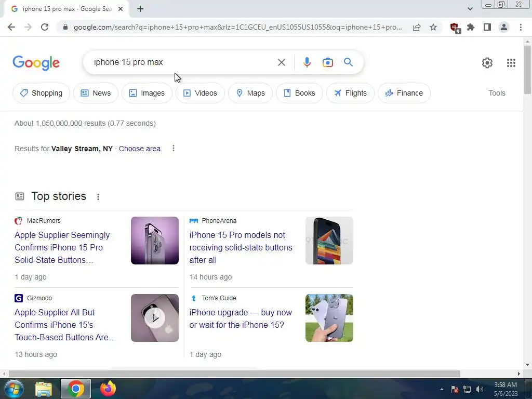
Task: Click the padlock site info icon
Action: point(65,27)
